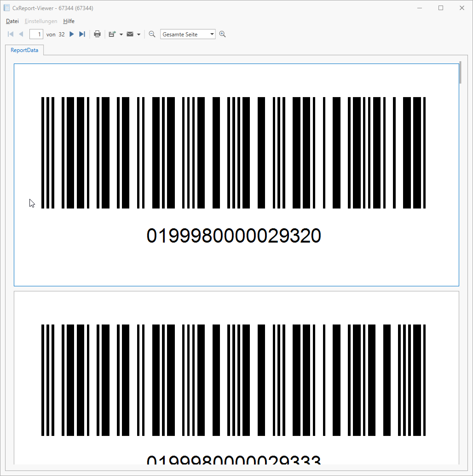Close the CxReport-Viewer window

pyautogui.click(x=462, y=8)
